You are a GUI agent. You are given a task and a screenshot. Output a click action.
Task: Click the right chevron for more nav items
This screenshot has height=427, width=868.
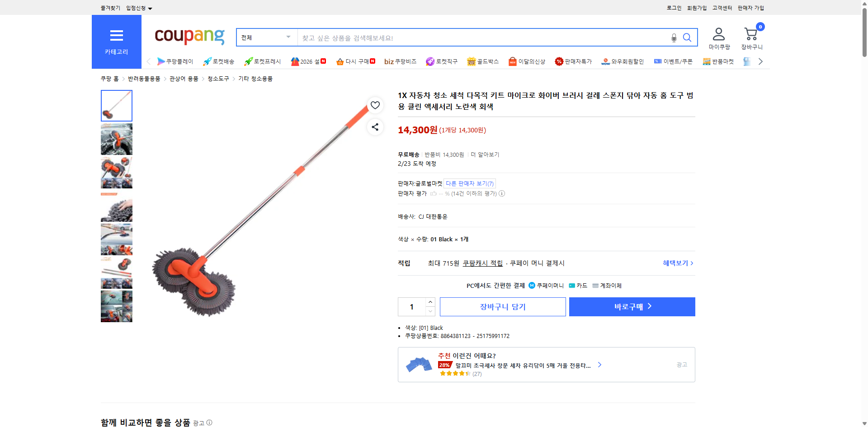pos(761,61)
